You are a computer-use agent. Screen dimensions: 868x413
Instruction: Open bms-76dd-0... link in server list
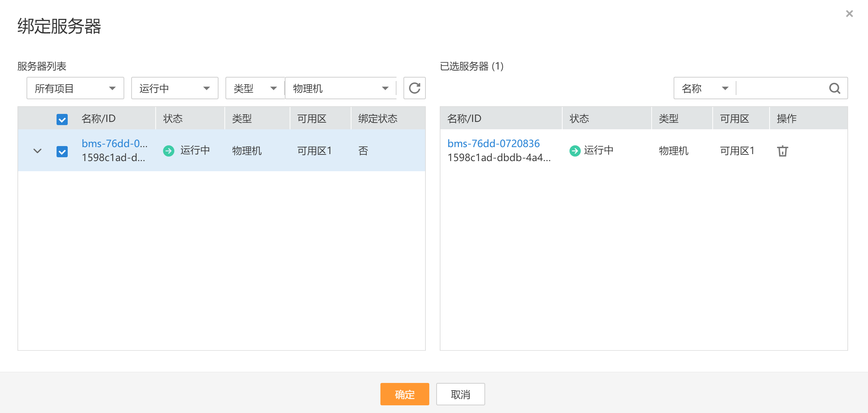114,143
